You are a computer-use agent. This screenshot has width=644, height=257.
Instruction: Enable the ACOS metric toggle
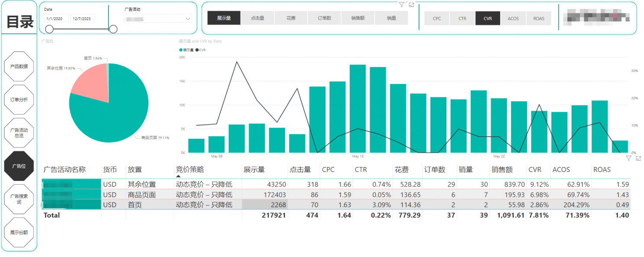[x=513, y=18]
